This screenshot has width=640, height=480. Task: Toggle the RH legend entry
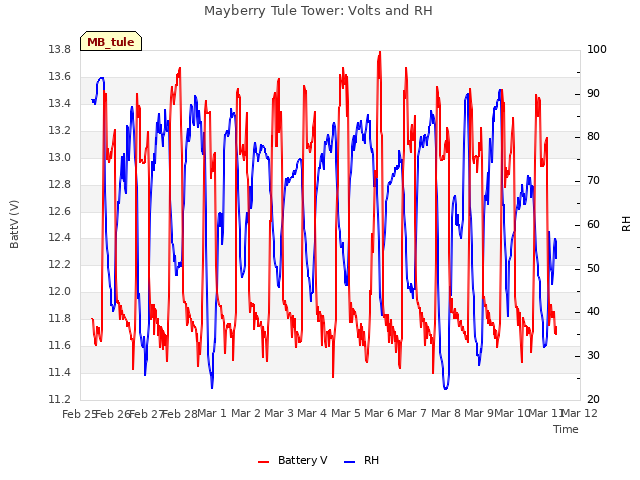(361, 460)
